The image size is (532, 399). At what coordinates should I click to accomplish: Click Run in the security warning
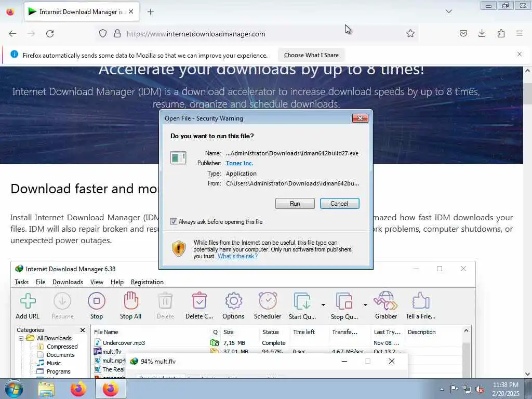[x=295, y=204]
